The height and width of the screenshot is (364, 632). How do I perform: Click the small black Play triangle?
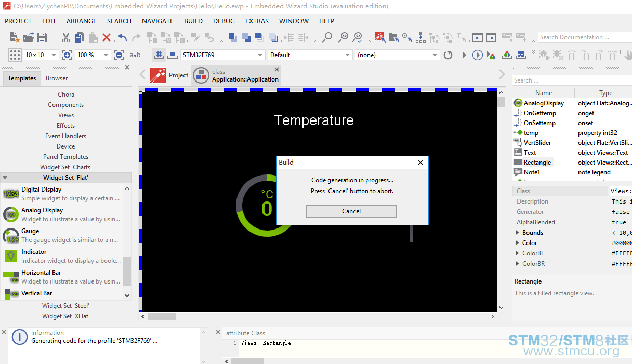[465, 55]
